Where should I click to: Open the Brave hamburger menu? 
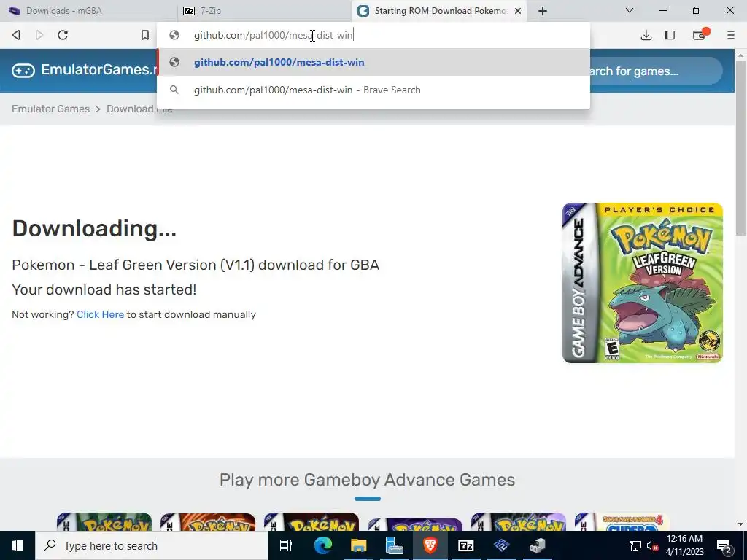tap(731, 35)
